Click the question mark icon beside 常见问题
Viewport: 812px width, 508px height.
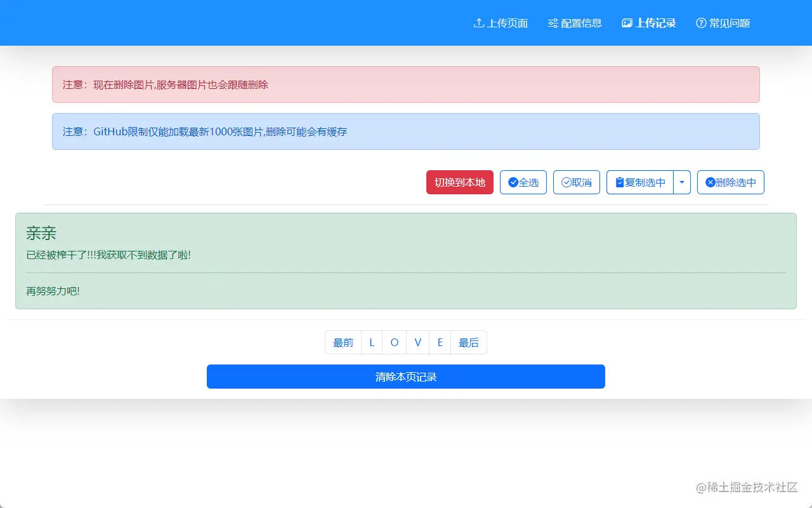point(700,22)
